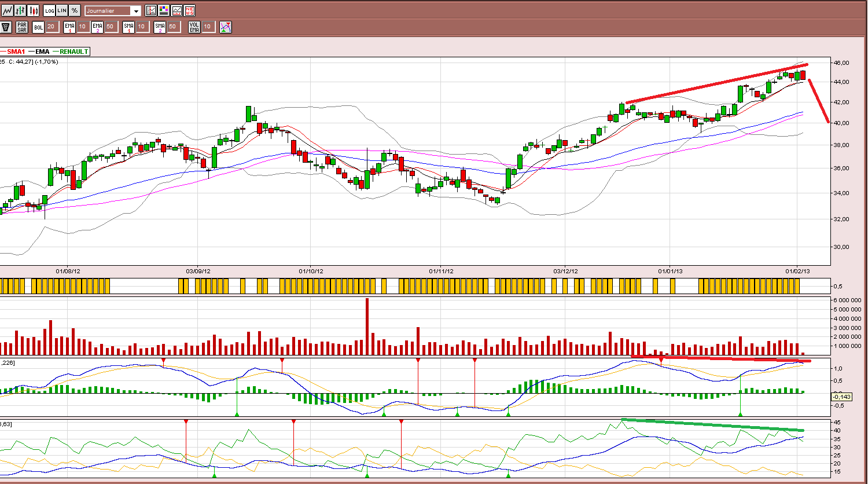
Task: Open the color palette settings icon
Action: [164, 10]
